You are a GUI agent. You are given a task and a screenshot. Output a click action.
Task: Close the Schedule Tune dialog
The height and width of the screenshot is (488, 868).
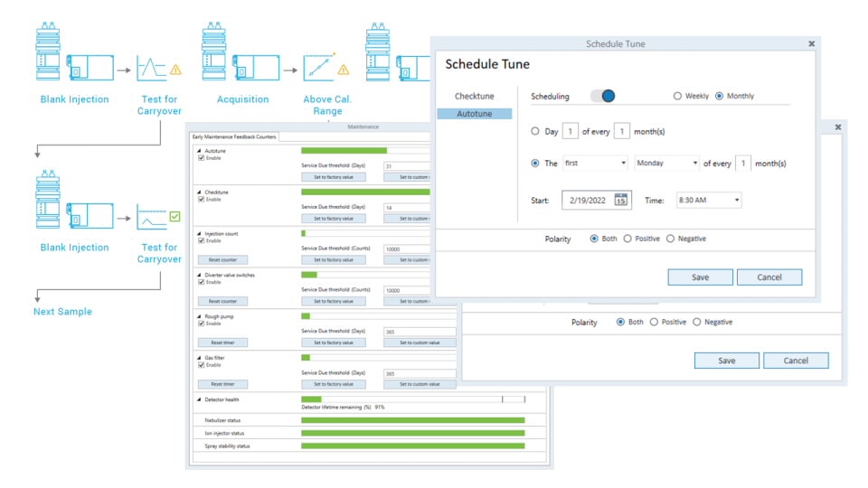point(811,43)
